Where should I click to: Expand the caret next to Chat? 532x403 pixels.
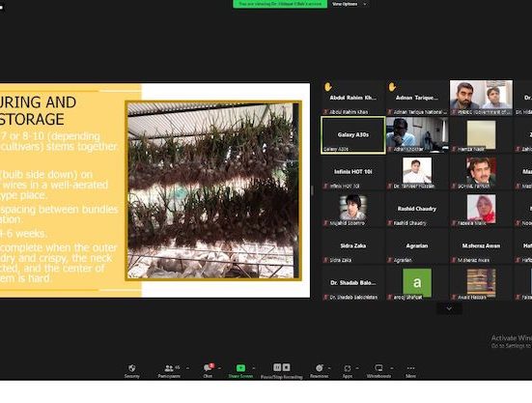coord(219,368)
